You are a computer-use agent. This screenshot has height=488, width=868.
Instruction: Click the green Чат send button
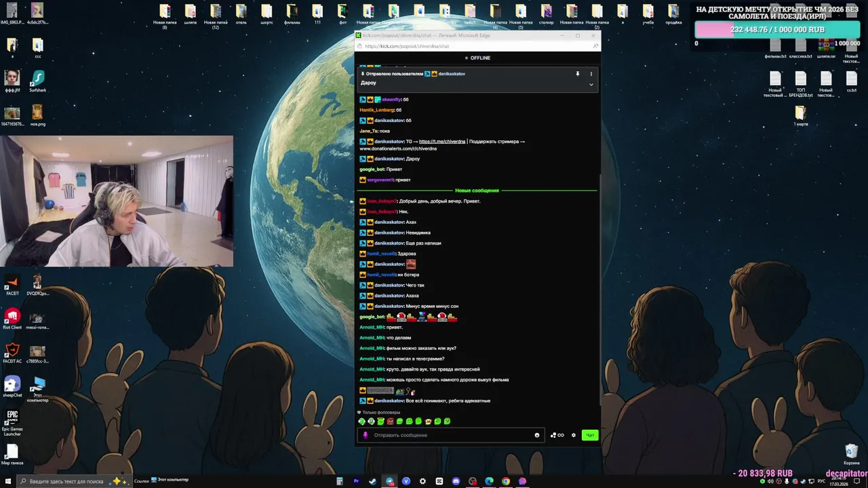[590, 435]
